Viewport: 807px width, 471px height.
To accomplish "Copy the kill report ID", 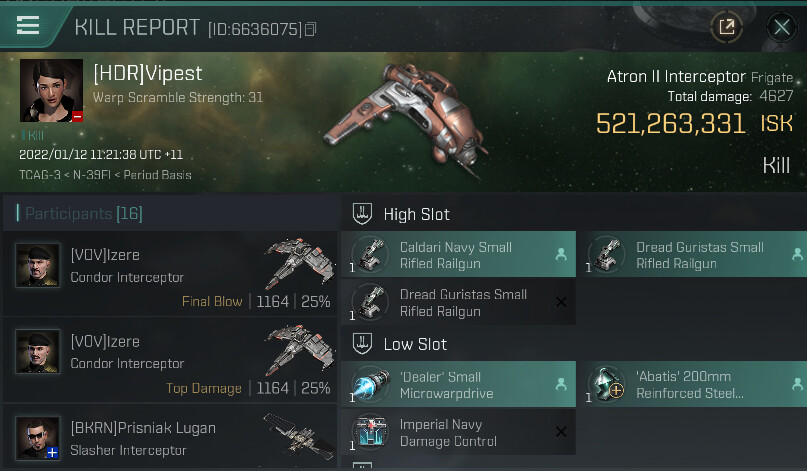I will pyautogui.click(x=311, y=29).
